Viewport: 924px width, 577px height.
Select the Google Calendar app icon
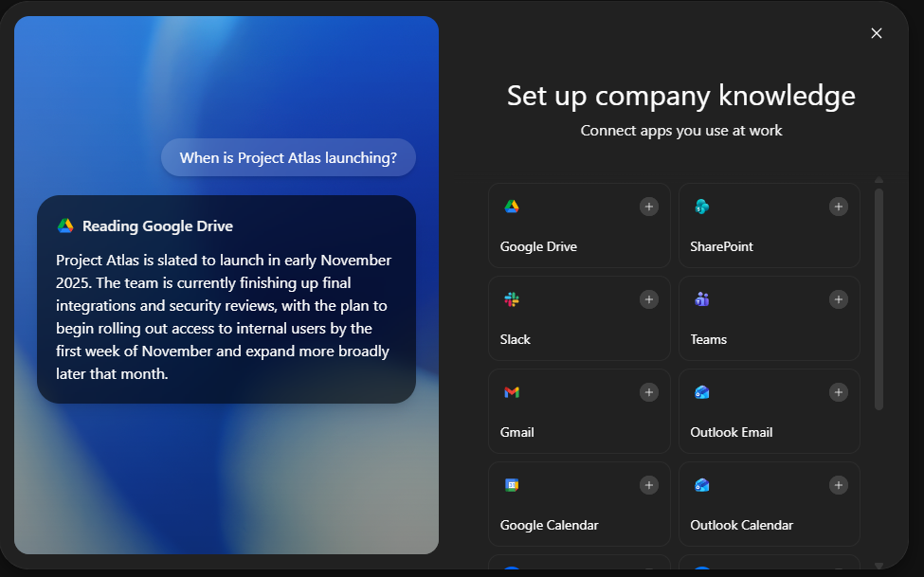513,483
